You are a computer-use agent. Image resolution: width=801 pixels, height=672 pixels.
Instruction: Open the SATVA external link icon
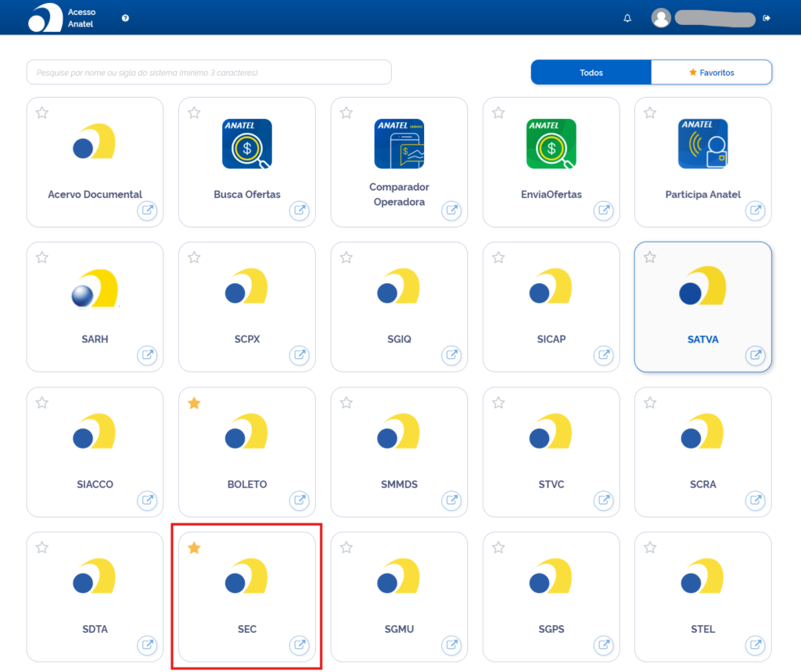tap(755, 355)
